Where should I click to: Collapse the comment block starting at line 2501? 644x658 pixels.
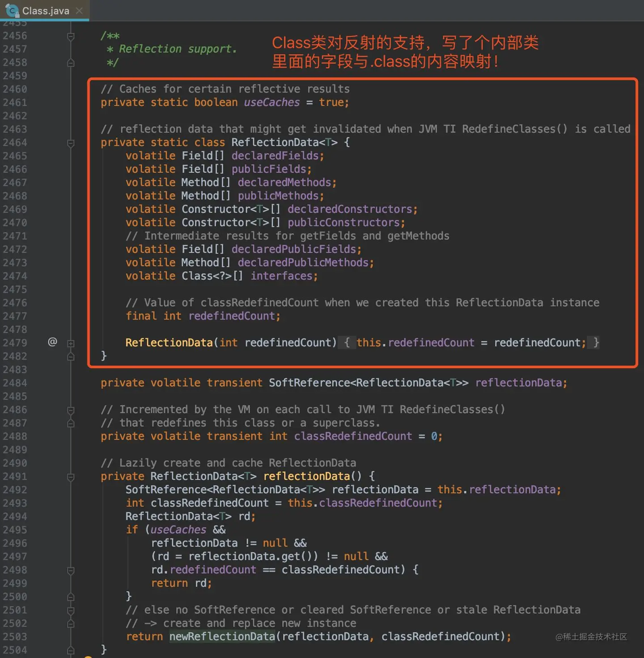tap(71, 611)
